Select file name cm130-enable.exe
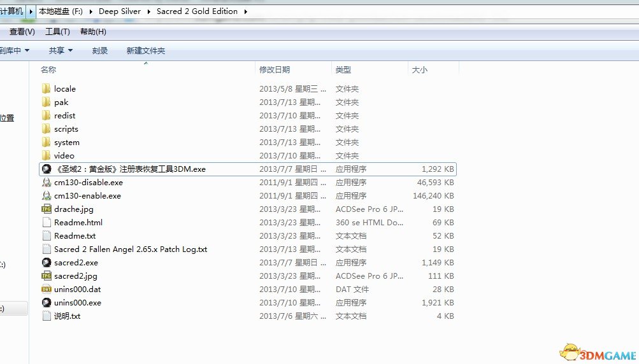The image size is (639, 364). 88,196
